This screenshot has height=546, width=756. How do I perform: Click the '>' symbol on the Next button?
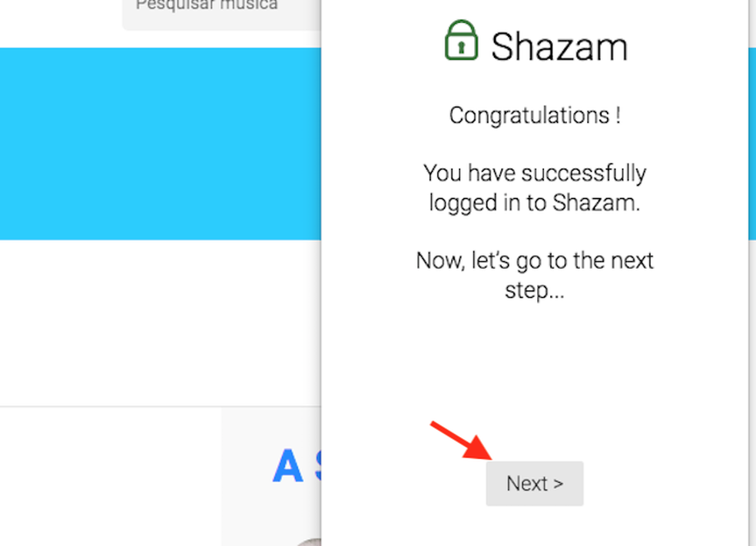[x=557, y=483]
